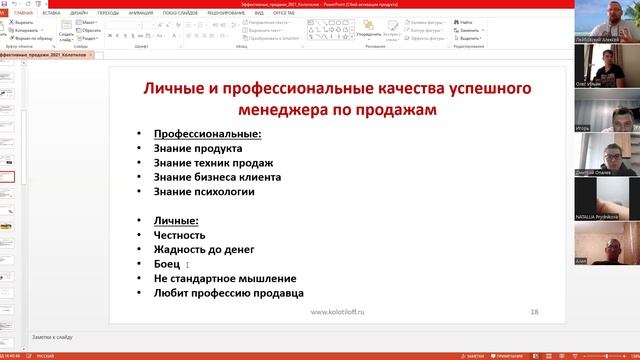Select the highlighted current slide thumbnail
This screenshot has height=360, width=640.
point(7,177)
